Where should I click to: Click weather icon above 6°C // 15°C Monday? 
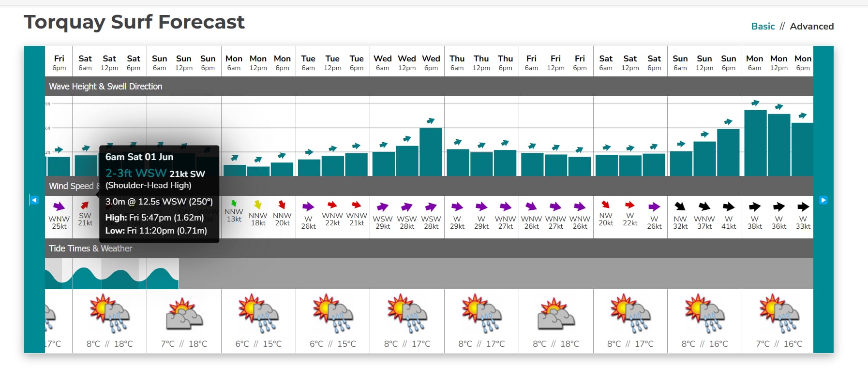tap(258, 313)
